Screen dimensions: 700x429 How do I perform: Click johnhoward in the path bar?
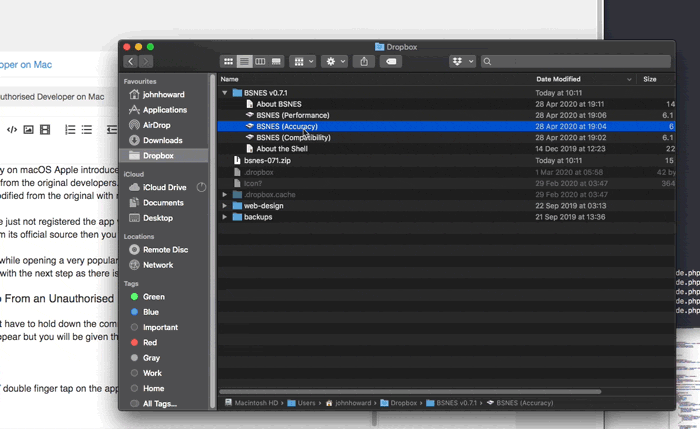pos(348,403)
